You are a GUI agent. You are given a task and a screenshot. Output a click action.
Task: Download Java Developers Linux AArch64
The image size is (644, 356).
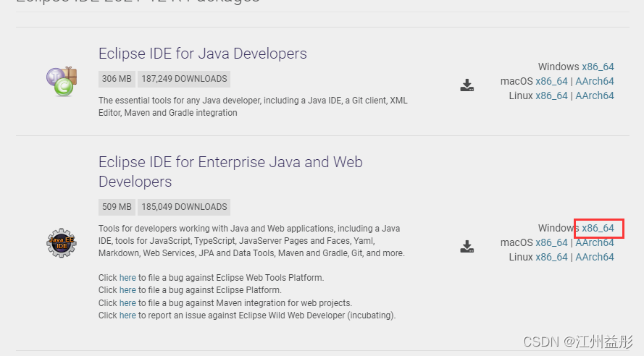[594, 96]
